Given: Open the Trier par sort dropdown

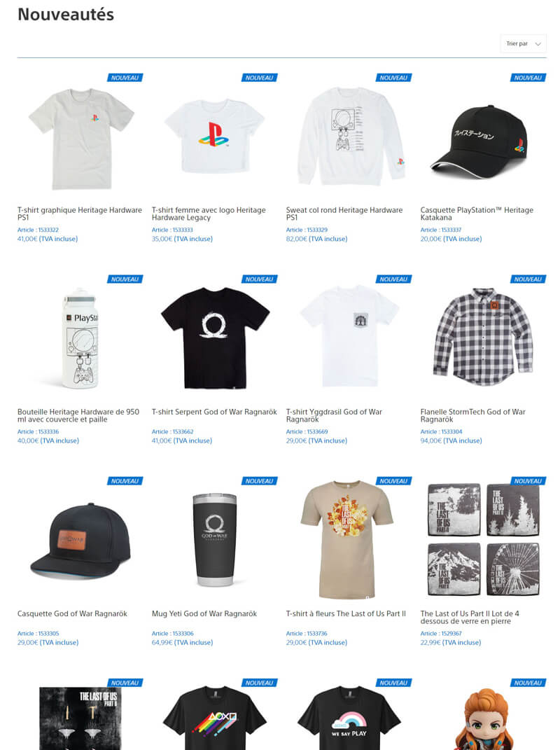Looking at the screenshot, I should (523, 43).
